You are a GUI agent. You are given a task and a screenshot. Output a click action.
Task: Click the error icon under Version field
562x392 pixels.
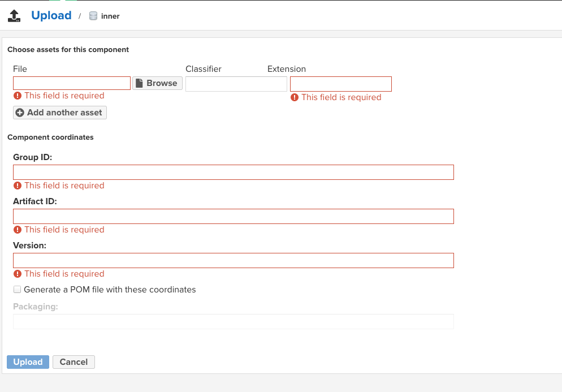(18, 274)
